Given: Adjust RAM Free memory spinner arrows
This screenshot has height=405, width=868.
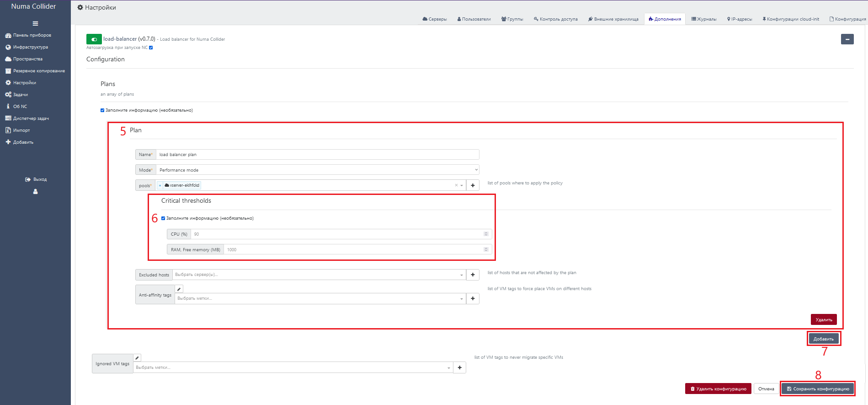Looking at the screenshot, I should click(x=486, y=249).
